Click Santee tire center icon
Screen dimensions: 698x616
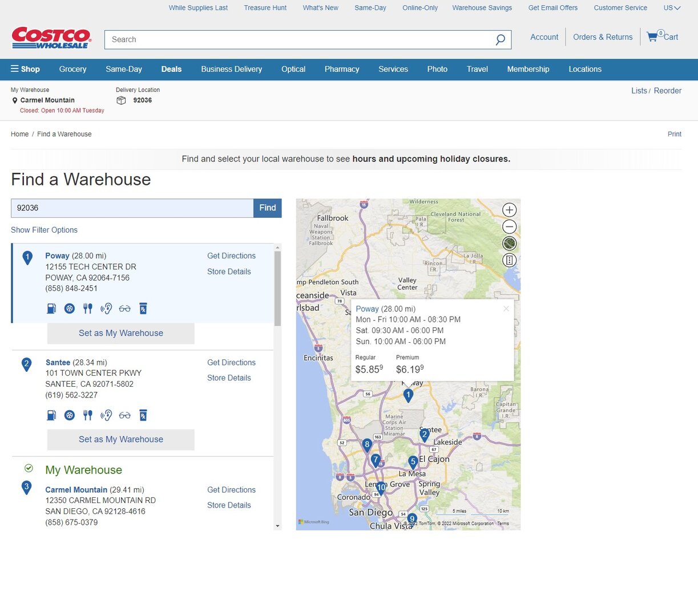[x=70, y=415]
